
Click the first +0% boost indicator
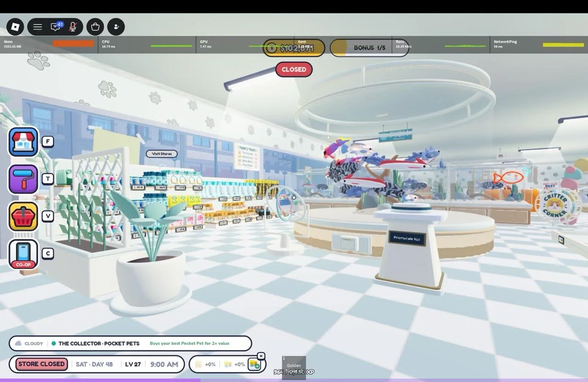click(205, 364)
